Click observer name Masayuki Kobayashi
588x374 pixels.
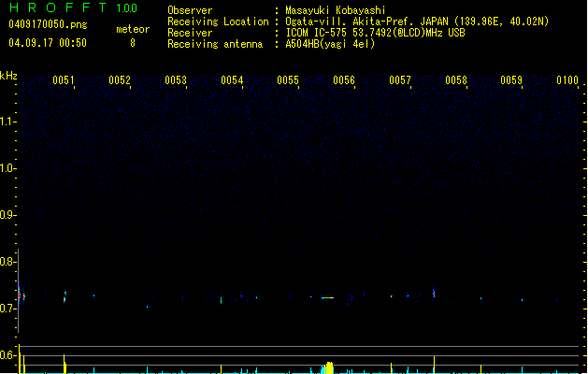(336, 10)
